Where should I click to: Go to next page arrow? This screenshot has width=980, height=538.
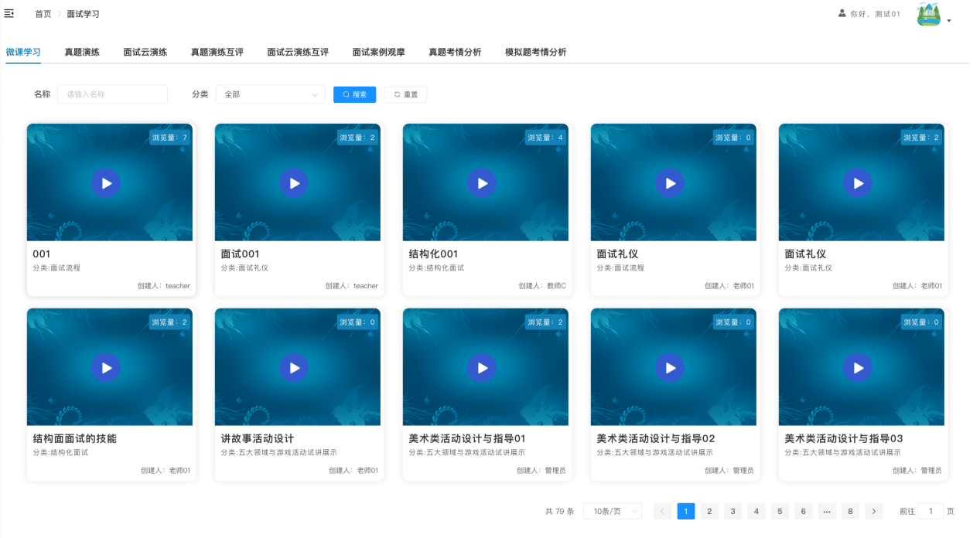coord(873,512)
